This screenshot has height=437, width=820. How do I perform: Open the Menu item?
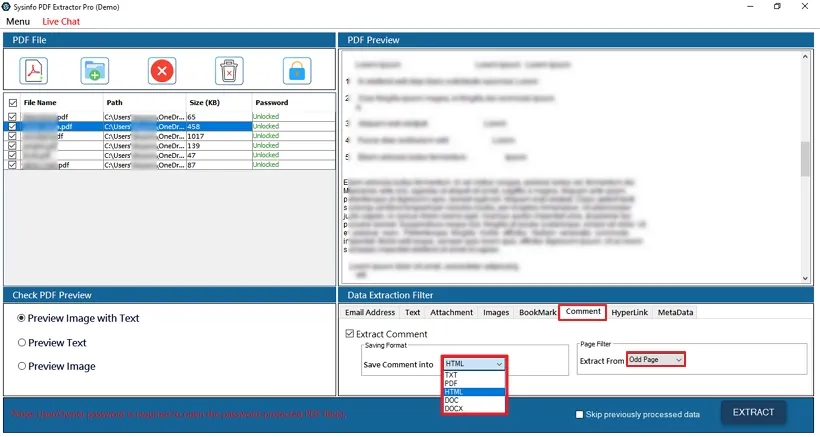point(18,21)
